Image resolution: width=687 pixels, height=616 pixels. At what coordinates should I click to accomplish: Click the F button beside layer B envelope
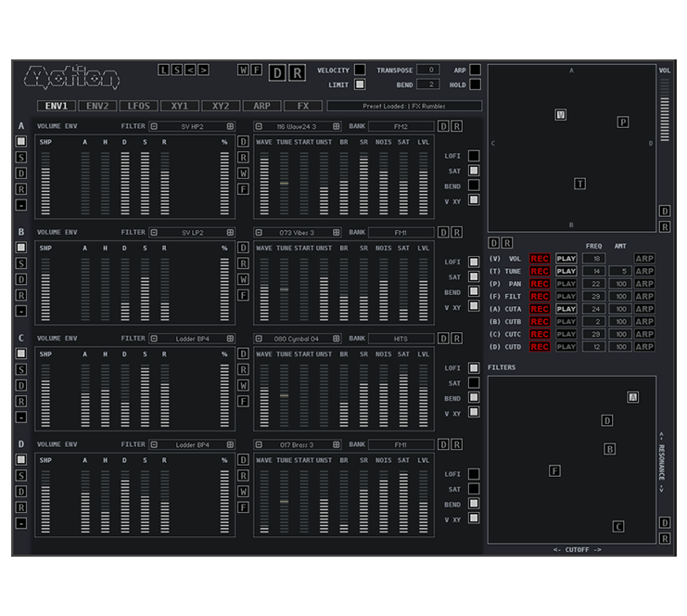(x=243, y=295)
